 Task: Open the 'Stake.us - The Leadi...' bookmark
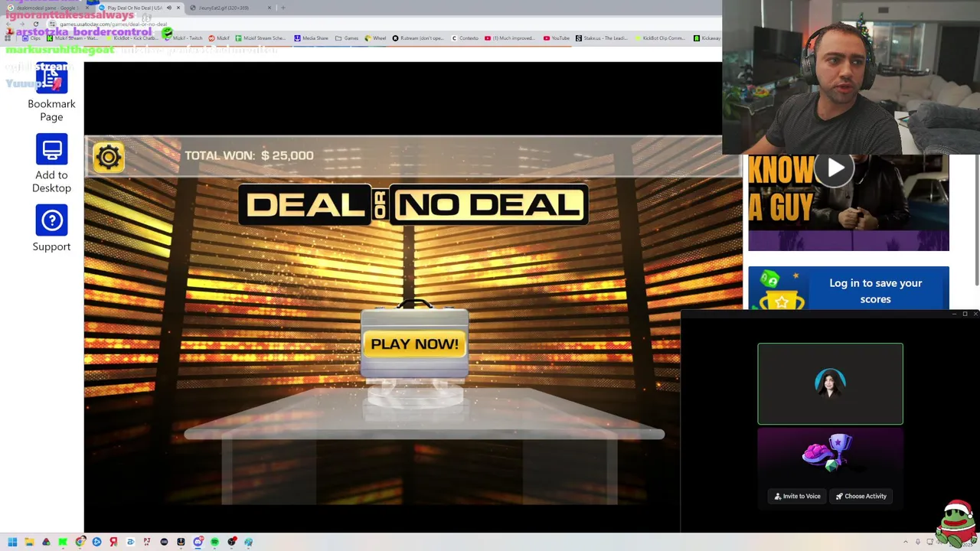602,38
